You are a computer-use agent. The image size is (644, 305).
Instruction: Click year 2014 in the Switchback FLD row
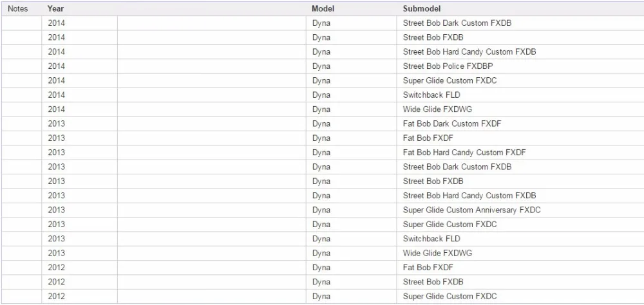point(56,95)
